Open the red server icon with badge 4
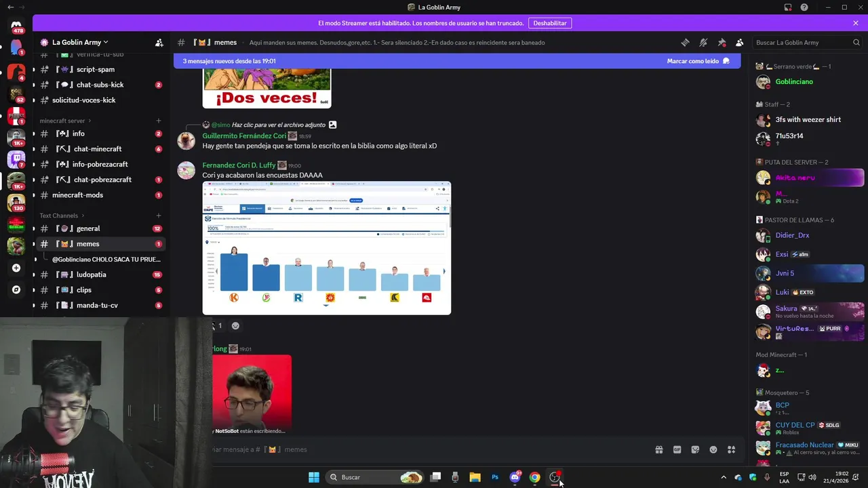This screenshot has height=488, width=868. coord(16,73)
